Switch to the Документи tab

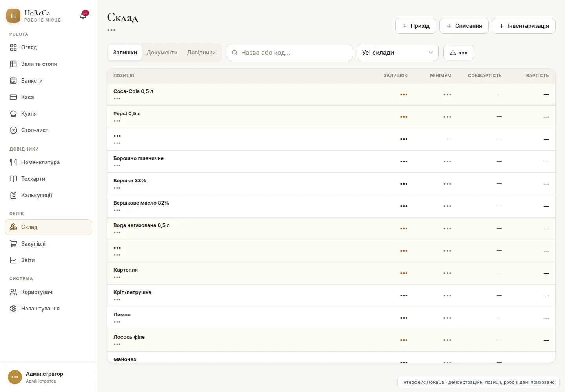point(162,53)
